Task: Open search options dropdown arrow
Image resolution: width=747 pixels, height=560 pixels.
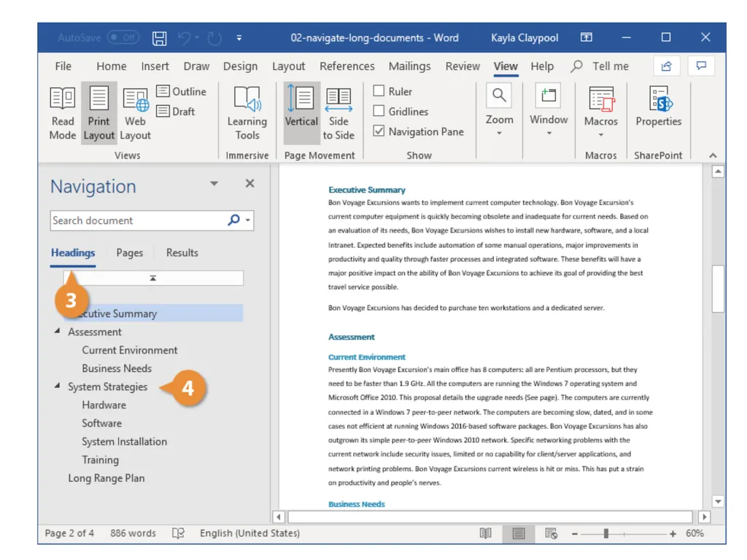Action: coord(248,220)
